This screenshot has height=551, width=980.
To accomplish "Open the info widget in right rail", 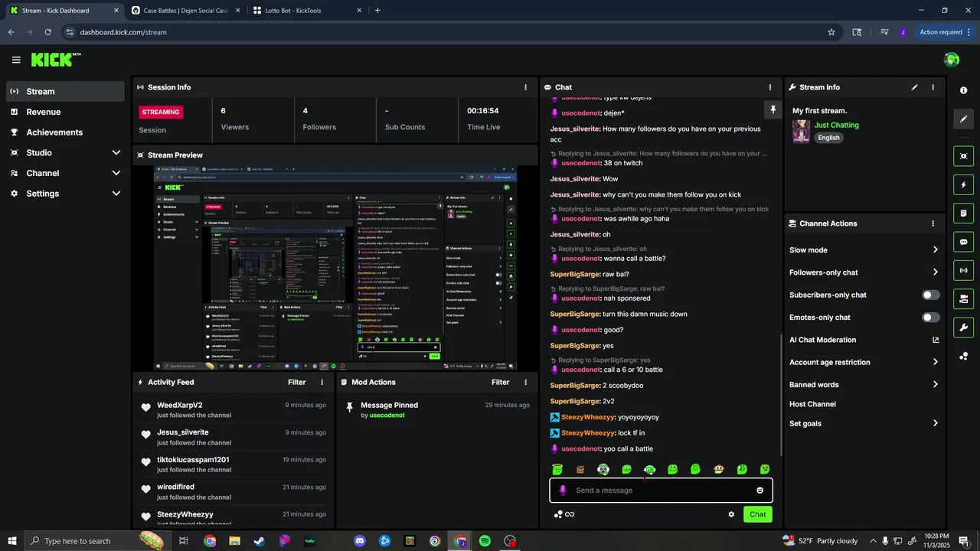I will click(963, 90).
